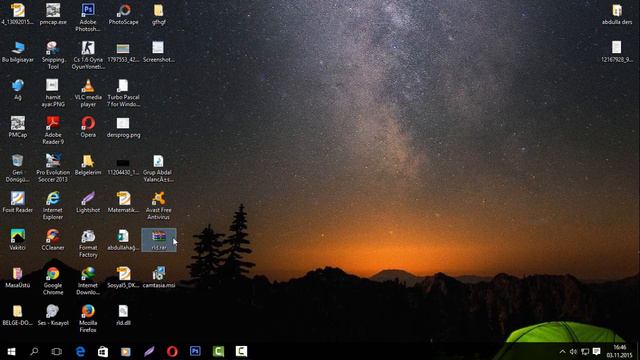Open the white Camtasia taskbar icon
640x360 pixels.
pos(241,351)
